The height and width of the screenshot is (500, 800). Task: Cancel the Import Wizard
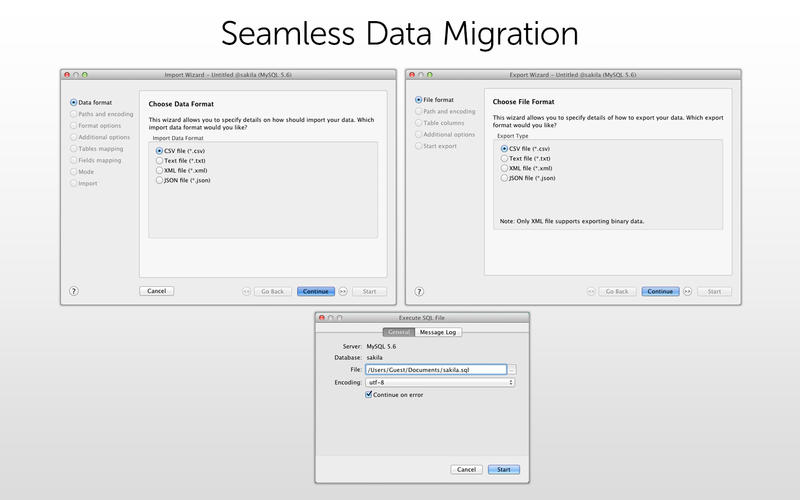(156, 291)
